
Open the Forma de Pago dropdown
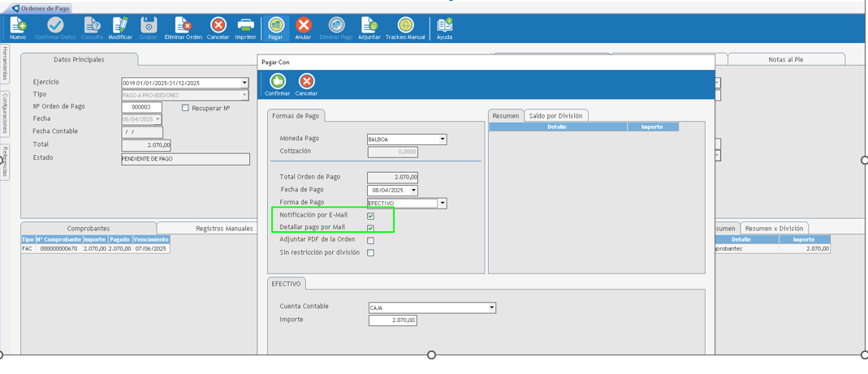pyautogui.click(x=443, y=204)
